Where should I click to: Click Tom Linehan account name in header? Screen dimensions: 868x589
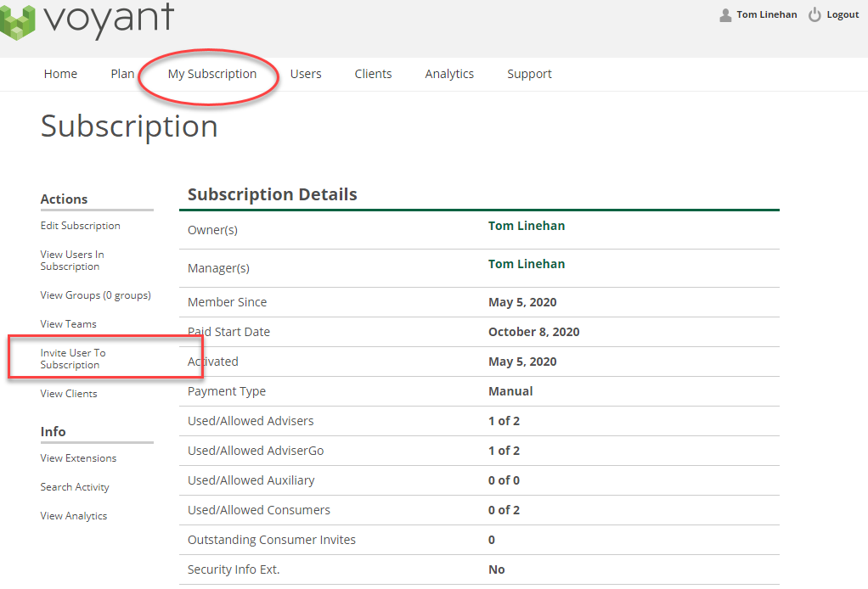(x=767, y=15)
